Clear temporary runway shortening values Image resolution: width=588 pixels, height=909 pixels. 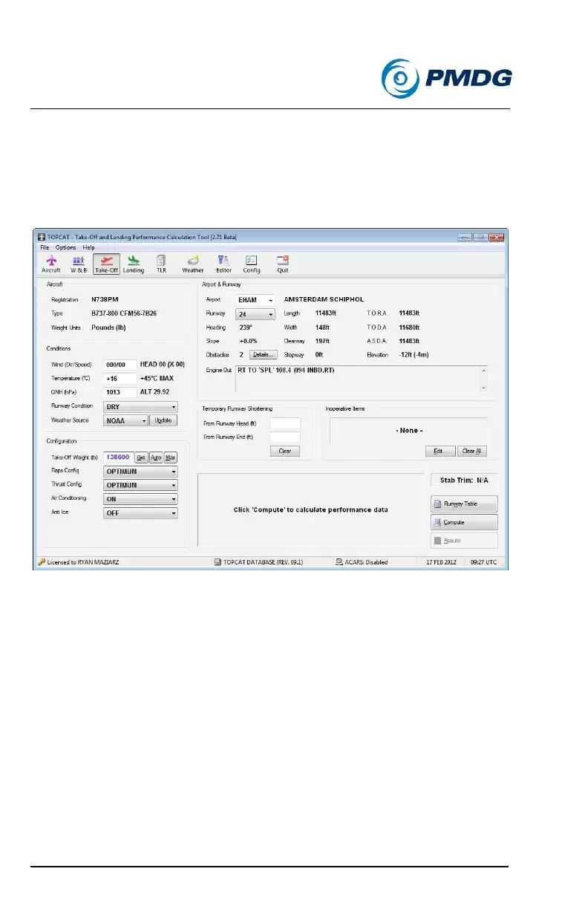pos(284,451)
